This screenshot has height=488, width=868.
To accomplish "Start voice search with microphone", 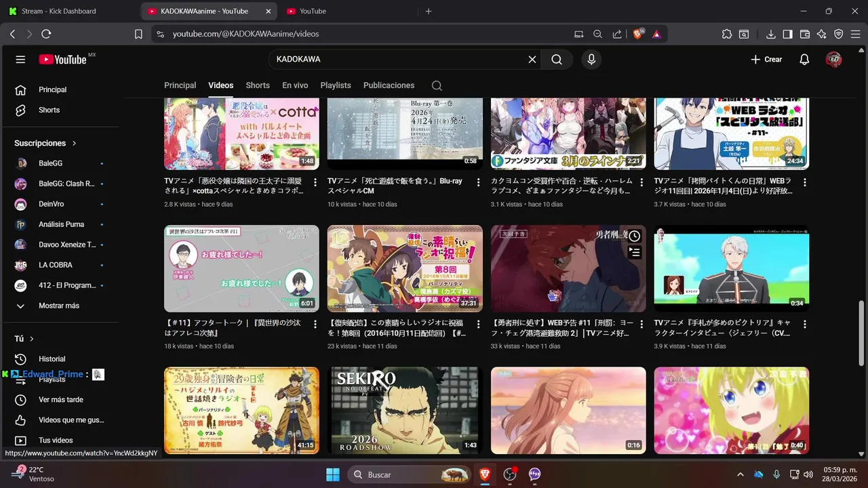I will (x=591, y=60).
